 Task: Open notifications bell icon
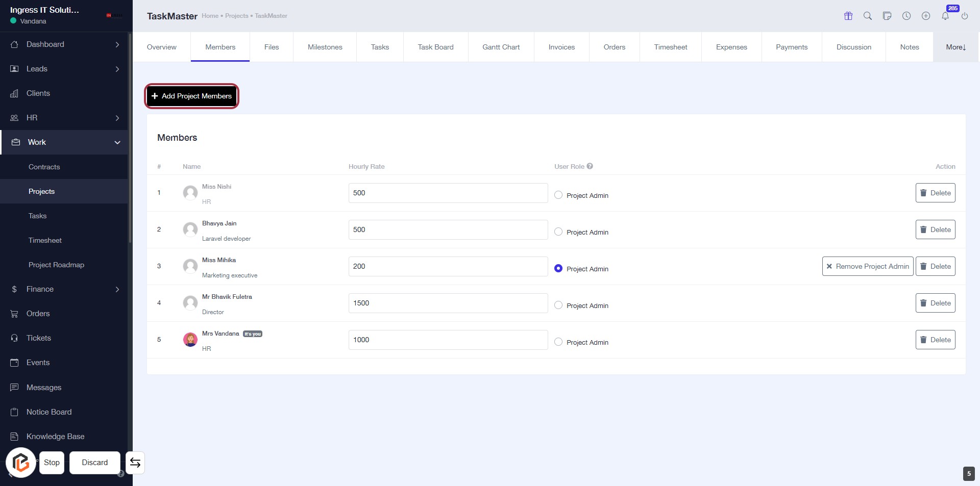pyautogui.click(x=945, y=16)
